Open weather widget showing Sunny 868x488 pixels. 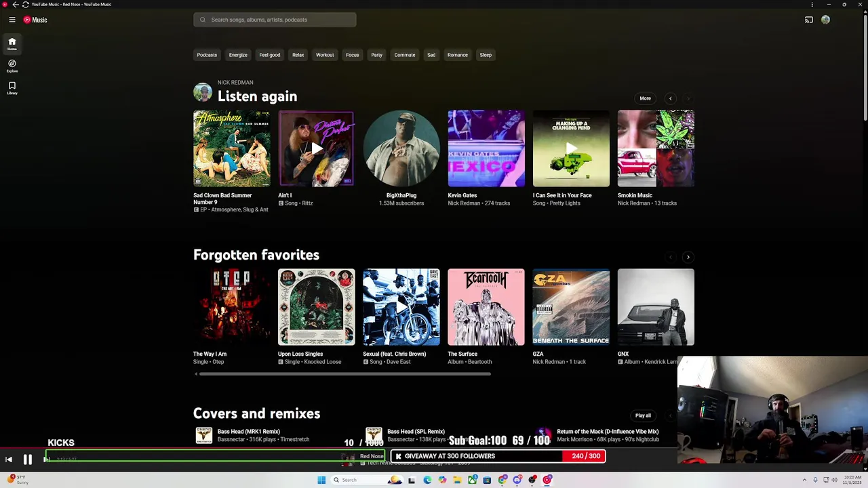19,480
